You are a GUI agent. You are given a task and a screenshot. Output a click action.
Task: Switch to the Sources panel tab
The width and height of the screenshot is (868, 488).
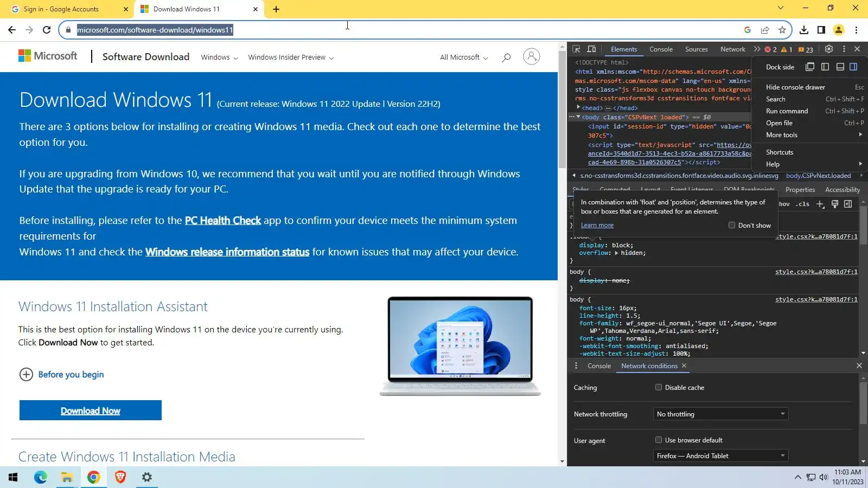point(696,49)
